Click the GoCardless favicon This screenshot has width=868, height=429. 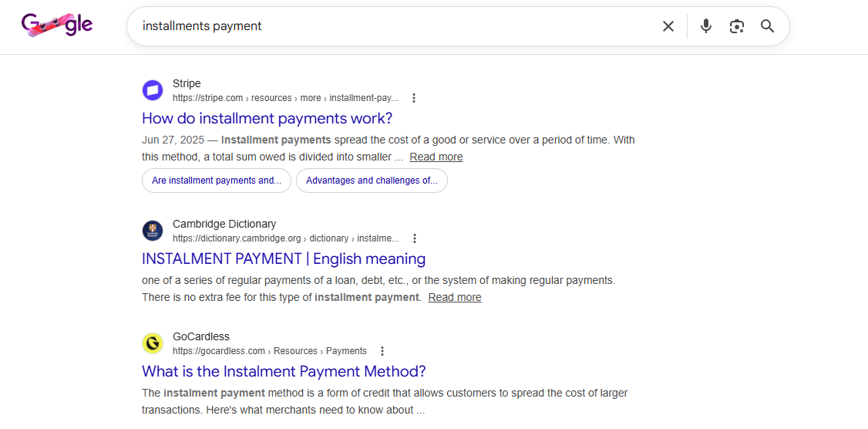click(152, 343)
